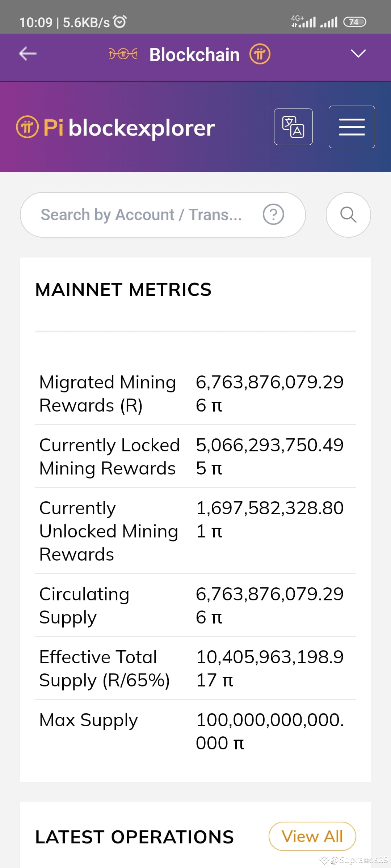Image resolution: width=391 pixels, height=868 pixels.
Task: Focus the Search by Account field
Action: [x=163, y=215]
